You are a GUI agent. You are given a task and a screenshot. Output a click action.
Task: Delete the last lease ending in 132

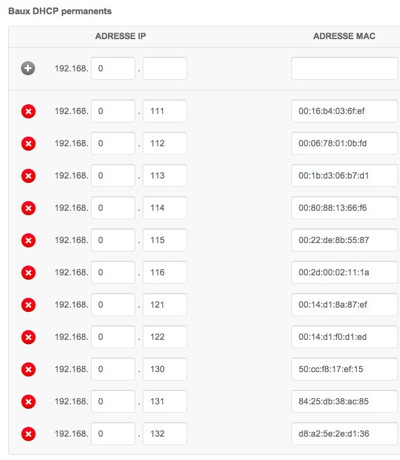pyautogui.click(x=28, y=434)
